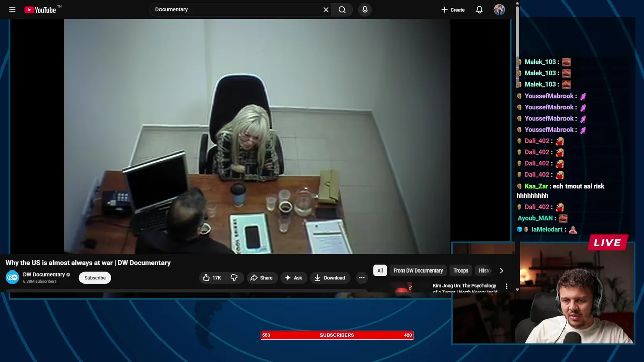This screenshot has width=644, height=362.
Task: Select the All filter chip
Action: pyautogui.click(x=380, y=270)
